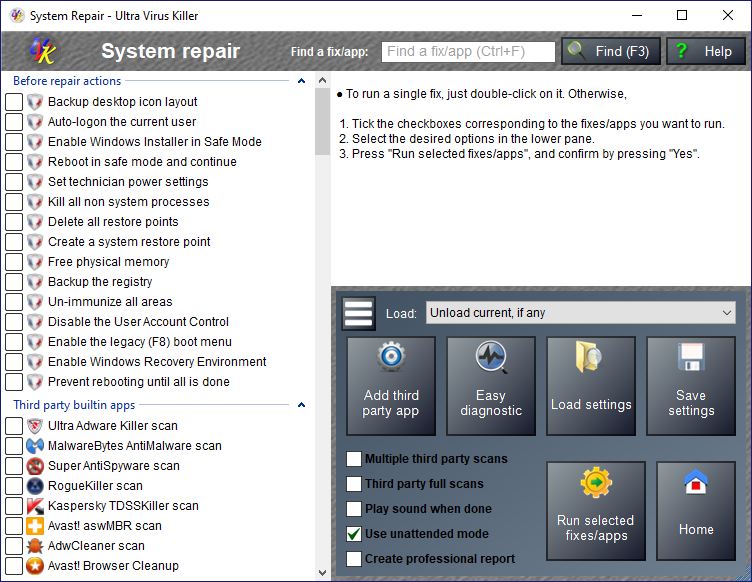Open Load settings folder button
Screen dimensions: 752x582
pyautogui.click(x=591, y=386)
